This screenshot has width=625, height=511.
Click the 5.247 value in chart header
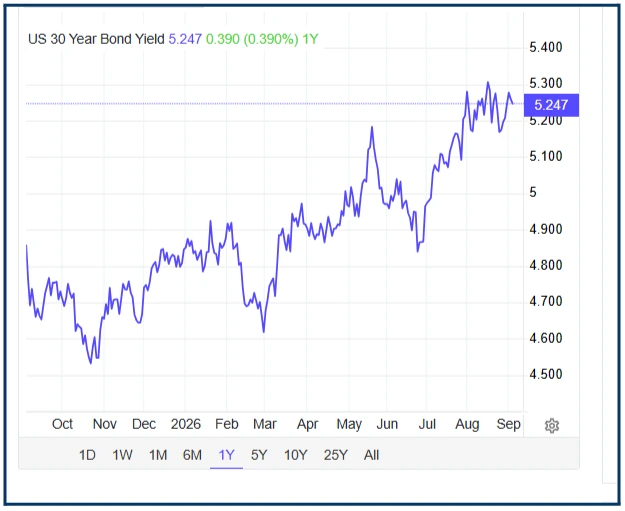coord(185,39)
